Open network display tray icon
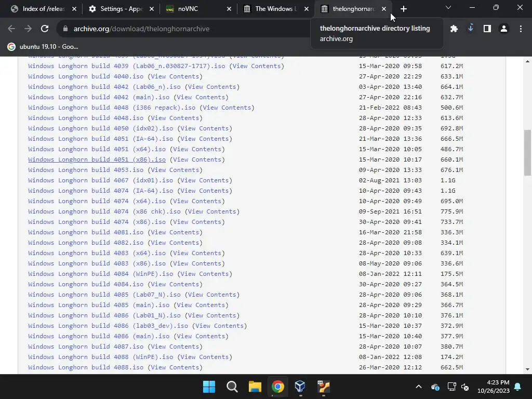Screen dimensions: 532x399 pos(451,387)
